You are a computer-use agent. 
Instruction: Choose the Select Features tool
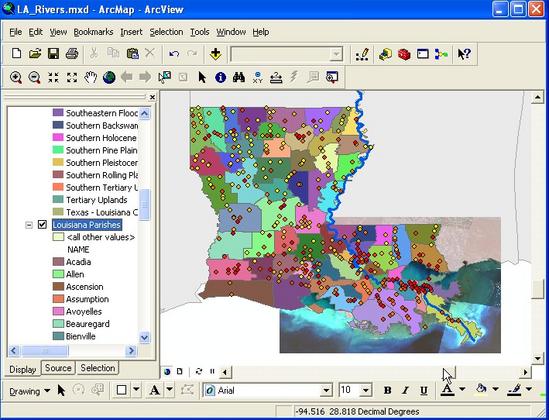point(165,77)
